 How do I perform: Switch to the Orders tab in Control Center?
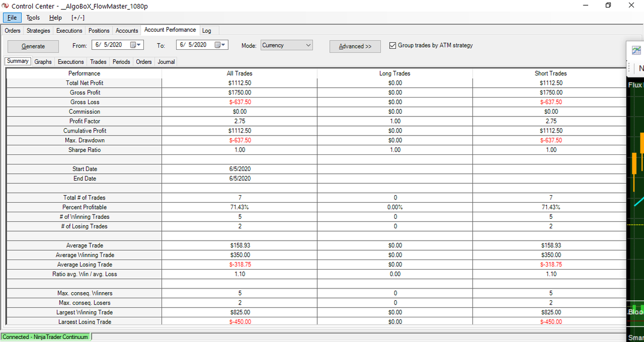click(x=13, y=31)
